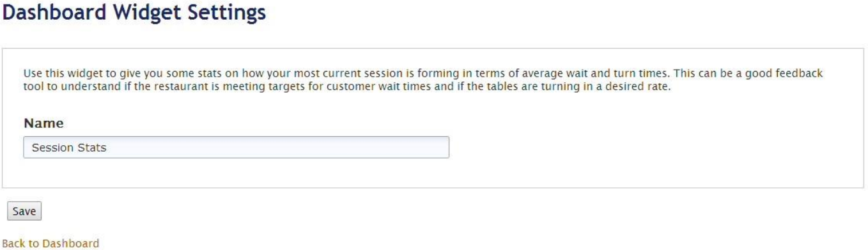Focus the Name input field
This screenshot has width=868, height=250.
[x=236, y=147]
